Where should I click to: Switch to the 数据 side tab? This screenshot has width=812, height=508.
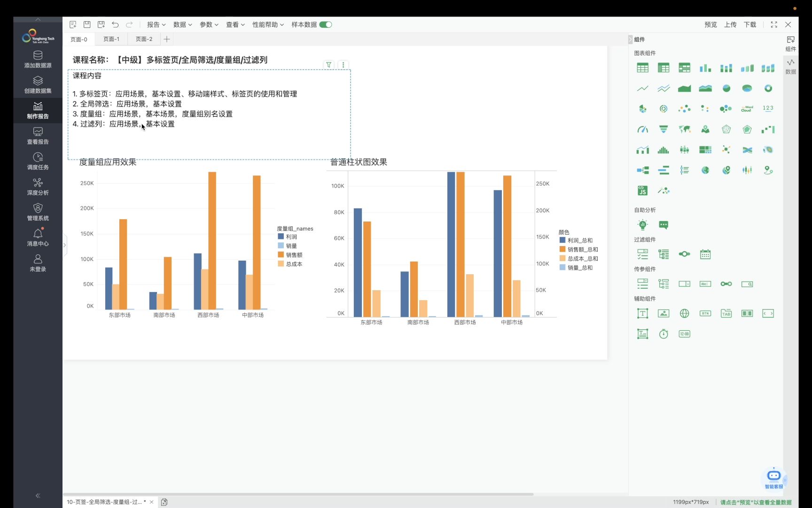point(791,66)
